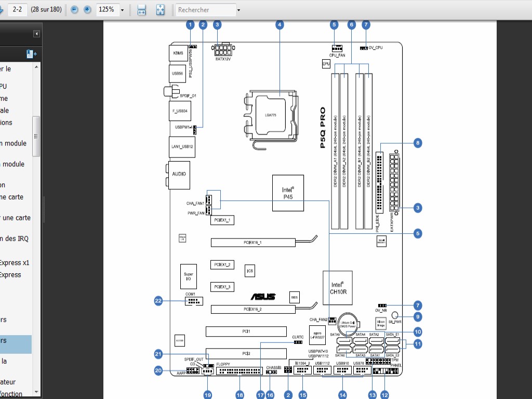The height and width of the screenshot is (399, 532).
Task: Open the bookmarks panel options icon
Action: [x=32, y=54]
